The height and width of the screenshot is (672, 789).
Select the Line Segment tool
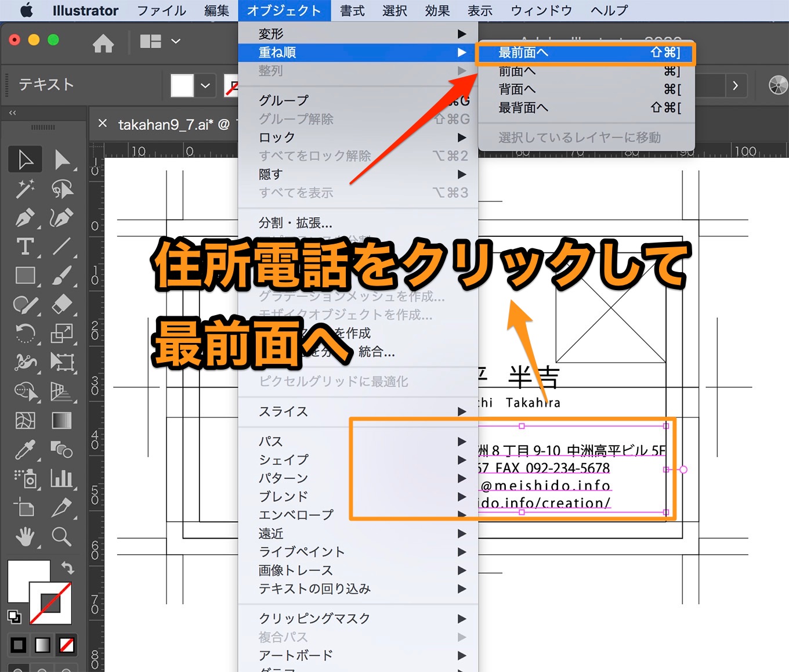tap(61, 247)
